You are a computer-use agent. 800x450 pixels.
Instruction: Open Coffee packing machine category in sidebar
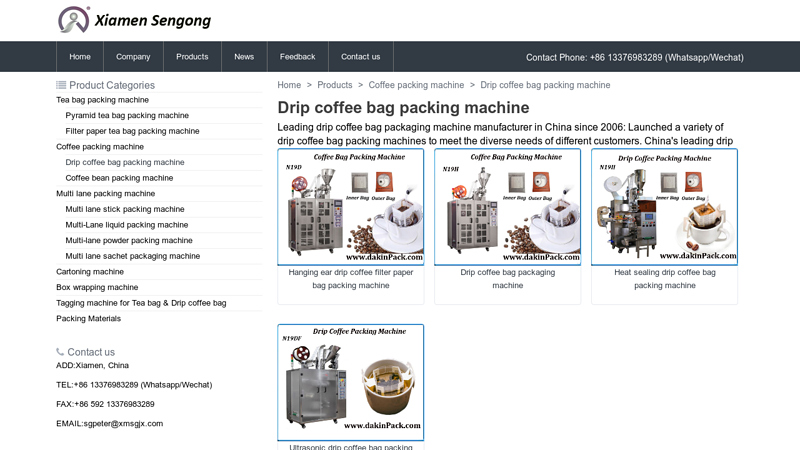[x=100, y=147]
